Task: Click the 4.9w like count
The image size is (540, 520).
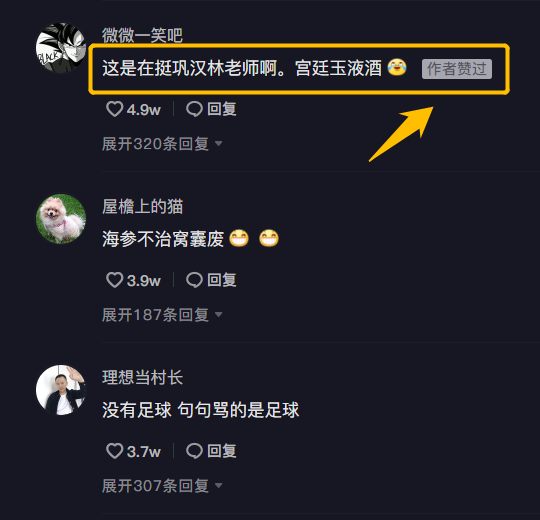Action: coord(144,110)
